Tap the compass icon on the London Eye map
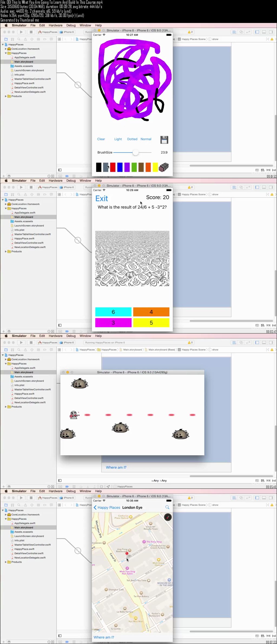 tap(168, 517)
